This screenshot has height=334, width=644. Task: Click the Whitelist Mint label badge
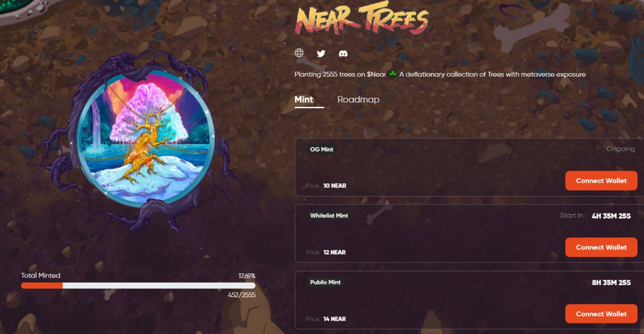[329, 216]
